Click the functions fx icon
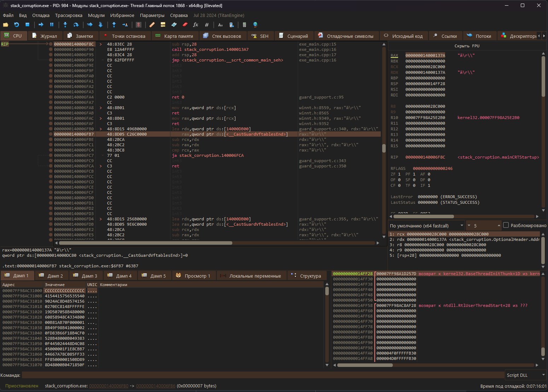The image size is (548, 392). pos(196,25)
